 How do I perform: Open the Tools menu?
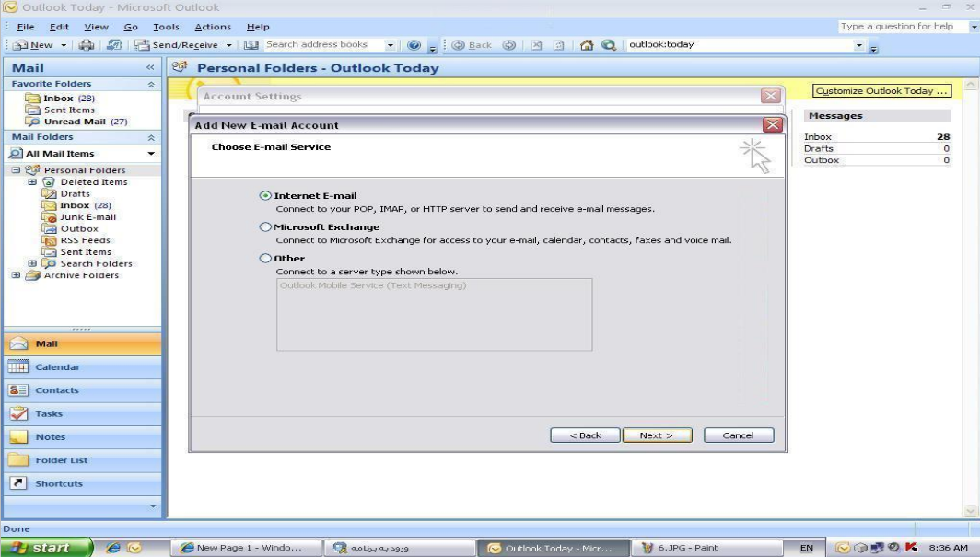point(166,27)
